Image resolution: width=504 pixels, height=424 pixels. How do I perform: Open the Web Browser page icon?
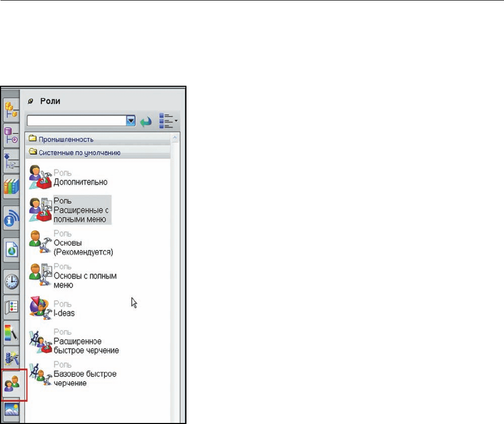(x=11, y=249)
